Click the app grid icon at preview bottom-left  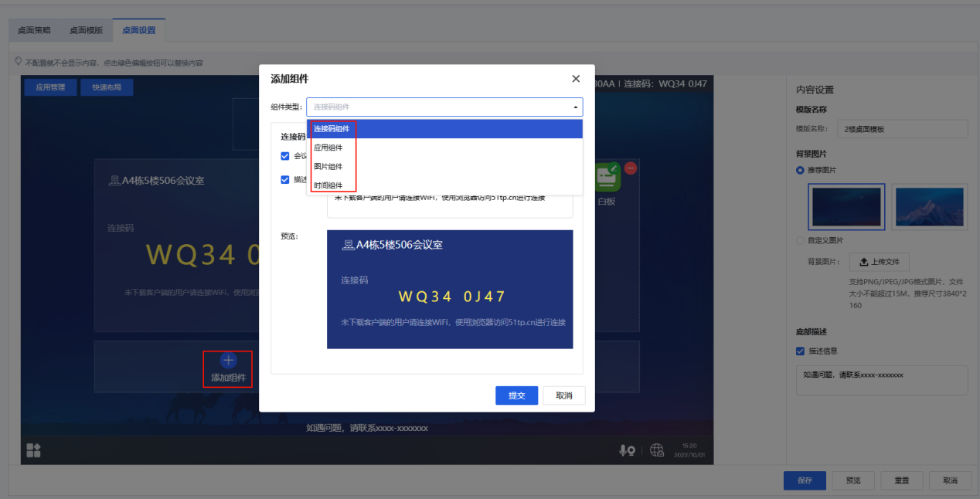coord(34,450)
